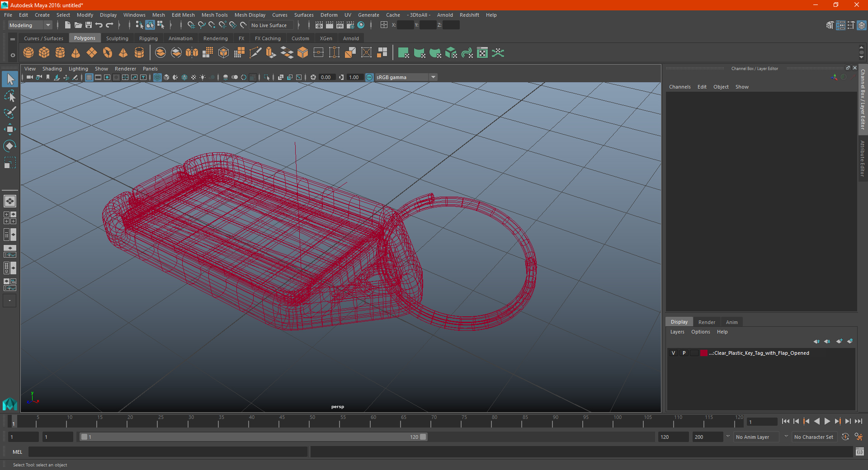This screenshot has height=470, width=868.
Task: Open the Modeling menu set dropdown
Action: (30, 25)
